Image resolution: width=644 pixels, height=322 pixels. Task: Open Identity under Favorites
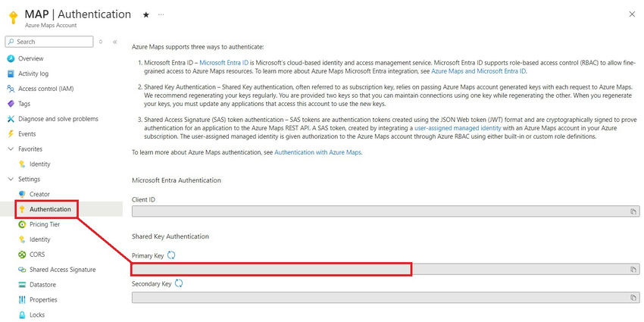[39, 164]
